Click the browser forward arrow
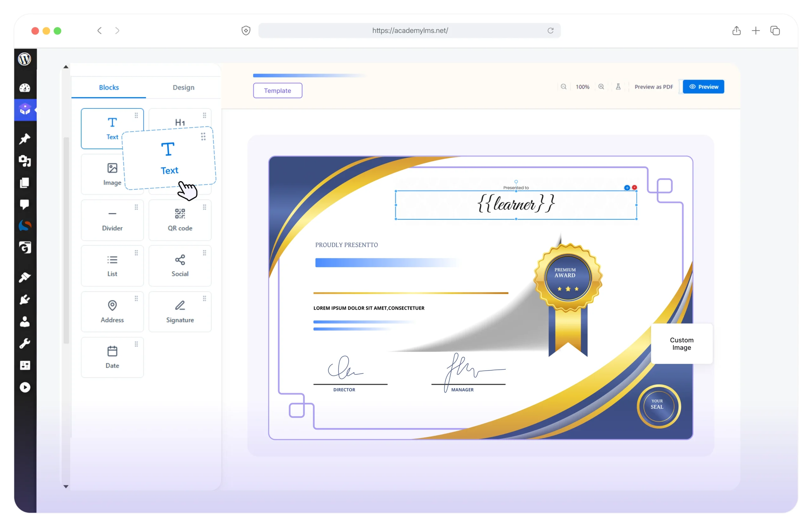This screenshot has height=527, width=812. (x=117, y=30)
